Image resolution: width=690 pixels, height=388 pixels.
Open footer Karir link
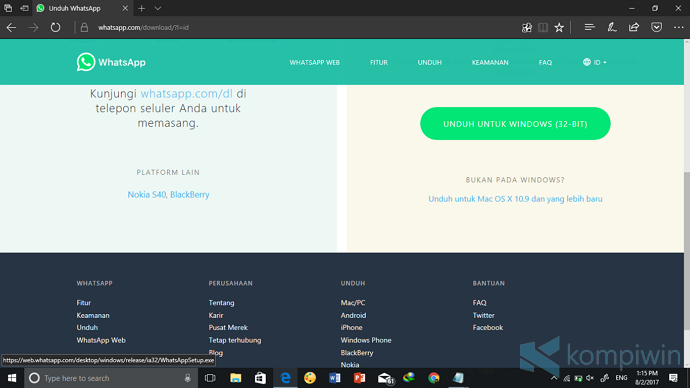[x=216, y=315]
